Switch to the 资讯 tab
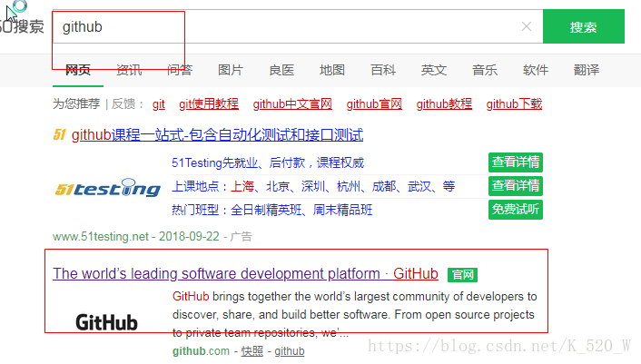This screenshot has width=641, height=364. 129,70
